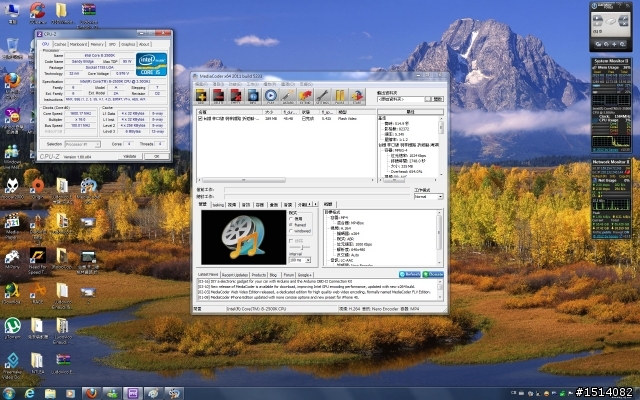Toggle the checkbox above the preview slider
Viewport: 640px width, 400px height.
click(291, 241)
